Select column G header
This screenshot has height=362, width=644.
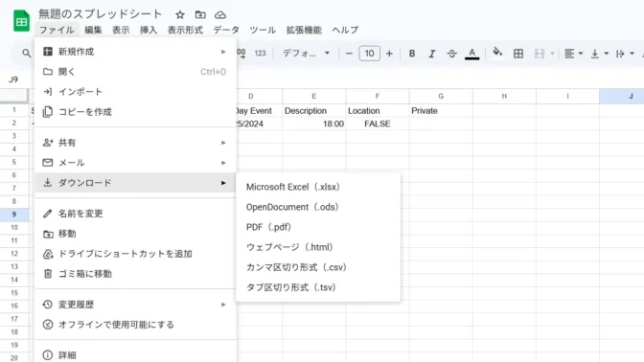pyautogui.click(x=441, y=97)
